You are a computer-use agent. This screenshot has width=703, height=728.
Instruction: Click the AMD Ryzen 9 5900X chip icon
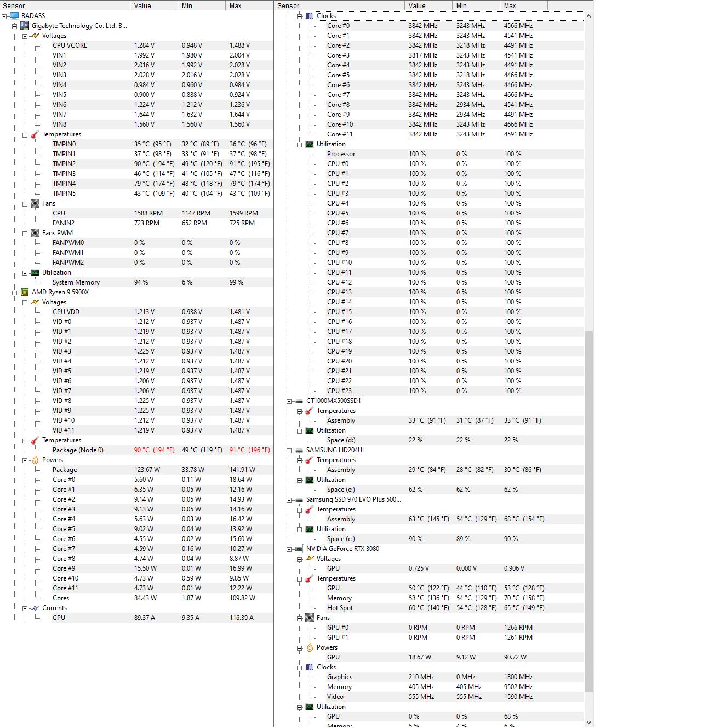[x=25, y=292]
